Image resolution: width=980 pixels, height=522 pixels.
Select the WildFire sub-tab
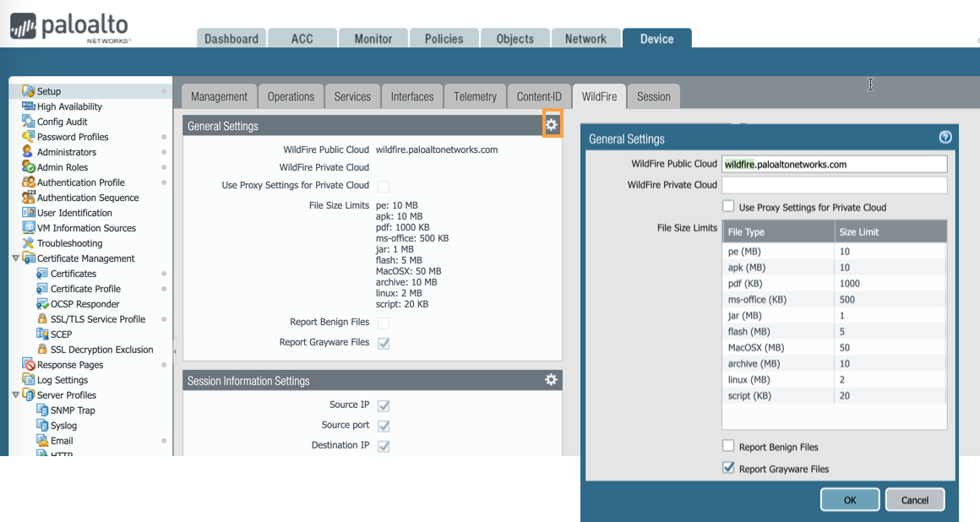[599, 96]
